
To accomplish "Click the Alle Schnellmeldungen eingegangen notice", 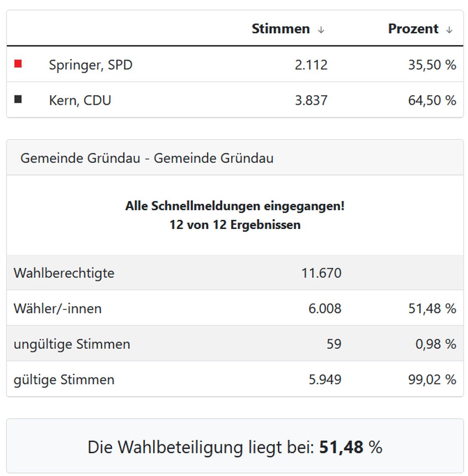I will [x=235, y=206].
